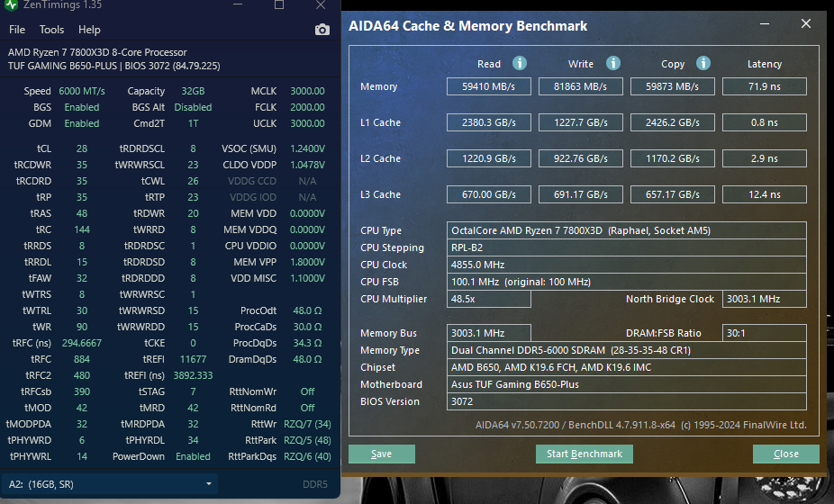Screen dimensions: 834x504
Task: Open the Read info icon in AIDA64
Action: click(x=519, y=63)
